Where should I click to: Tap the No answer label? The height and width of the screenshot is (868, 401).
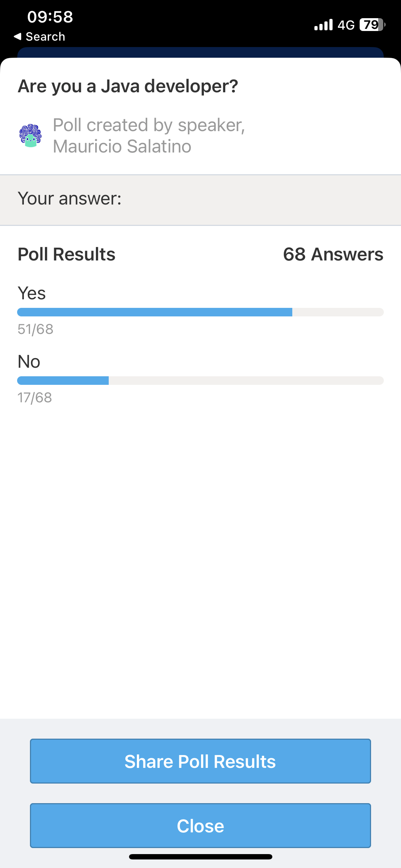pyautogui.click(x=29, y=362)
